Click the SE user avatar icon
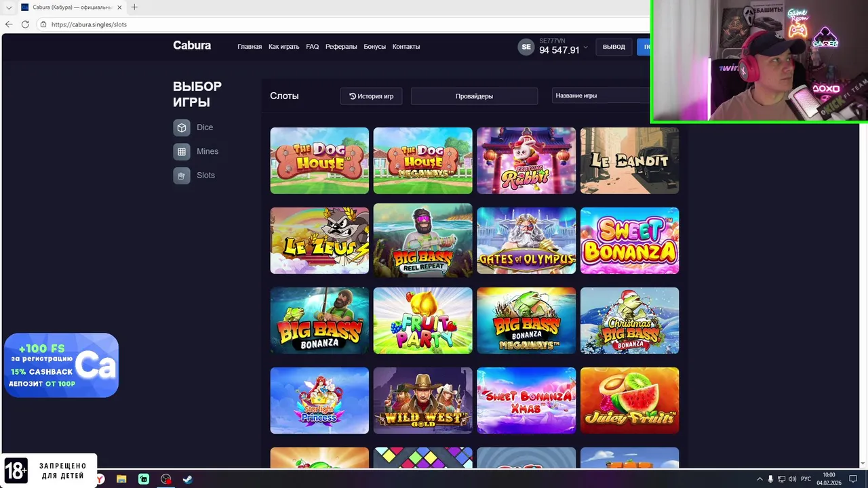868x488 pixels. [526, 47]
